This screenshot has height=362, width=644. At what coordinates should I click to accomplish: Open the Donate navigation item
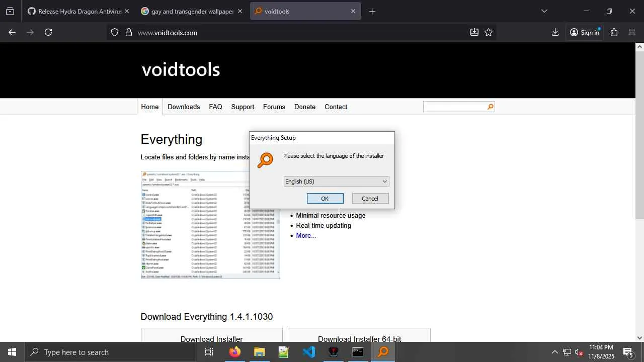[305, 107]
